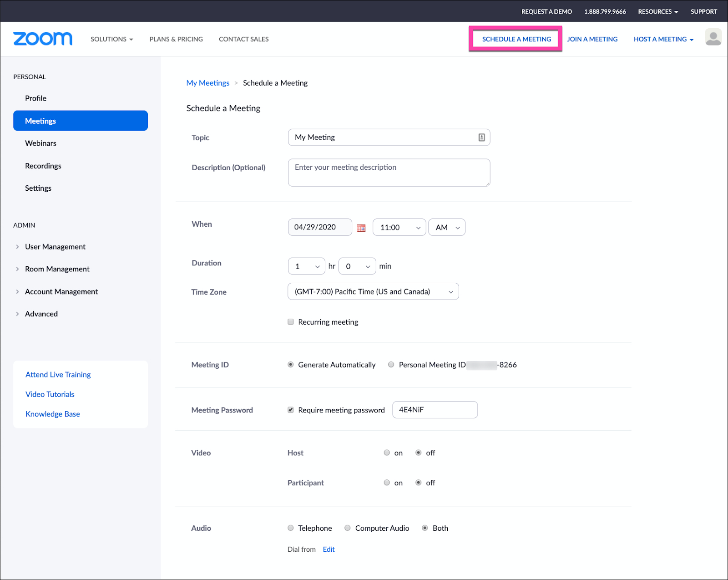Open Knowledge Base link
Image resolution: width=728 pixels, height=580 pixels.
tap(53, 414)
